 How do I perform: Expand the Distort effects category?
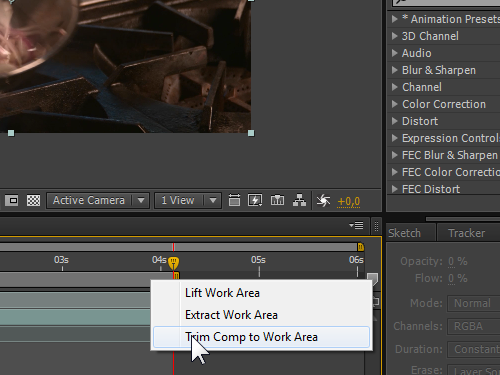pyautogui.click(x=395, y=121)
